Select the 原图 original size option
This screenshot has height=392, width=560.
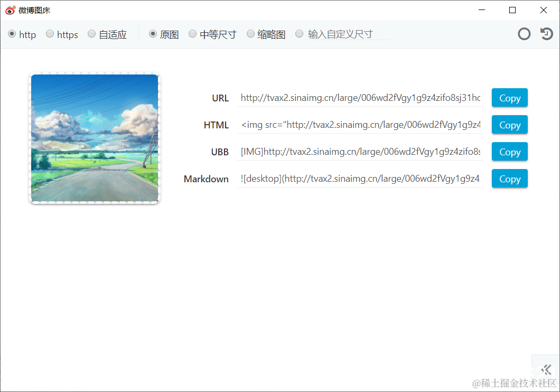152,34
